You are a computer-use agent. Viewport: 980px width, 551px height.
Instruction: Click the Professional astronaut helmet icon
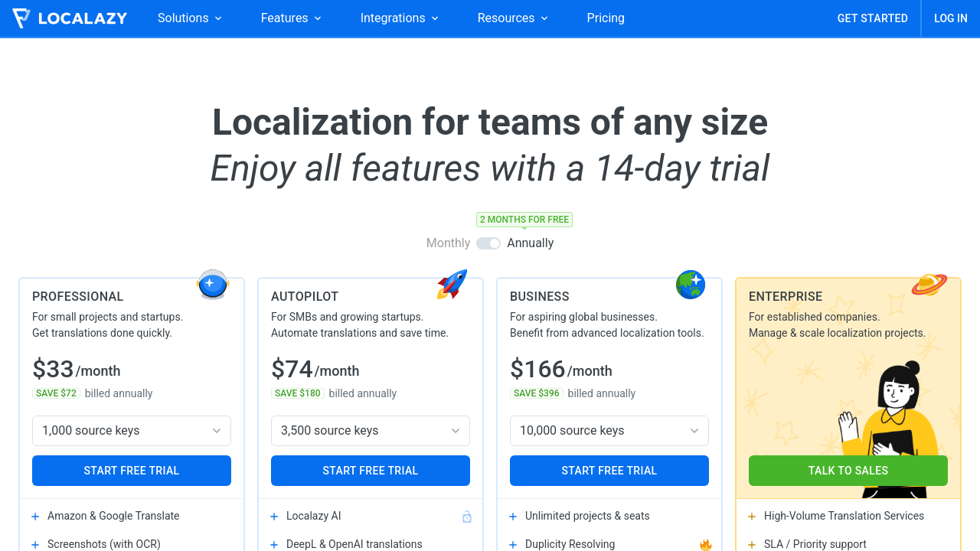click(213, 285)
